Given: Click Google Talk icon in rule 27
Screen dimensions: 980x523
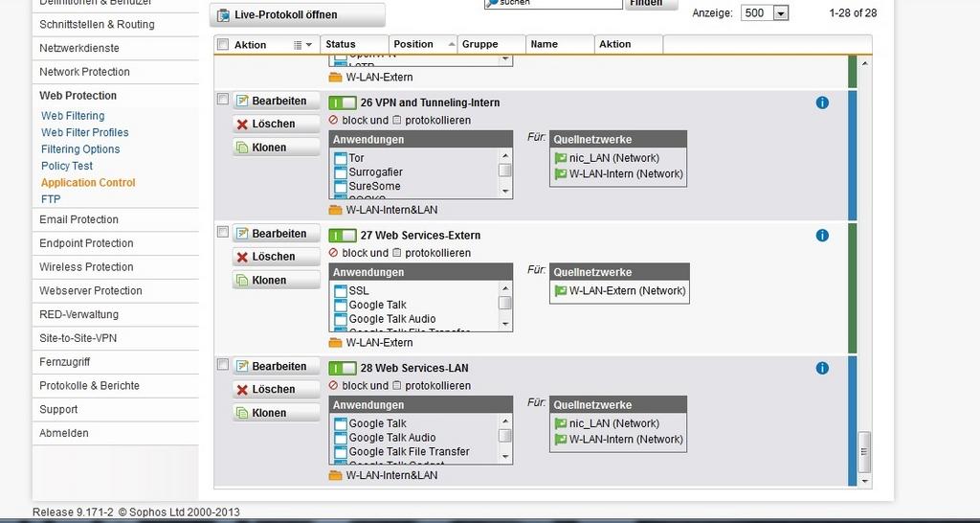Looking at the screenshot, I should tap(340, 306).
